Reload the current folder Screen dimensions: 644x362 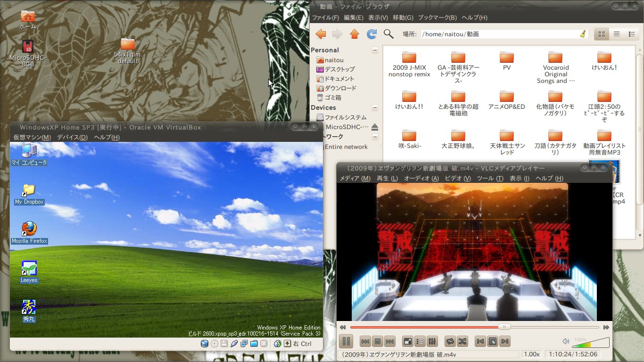coord(372,34)
